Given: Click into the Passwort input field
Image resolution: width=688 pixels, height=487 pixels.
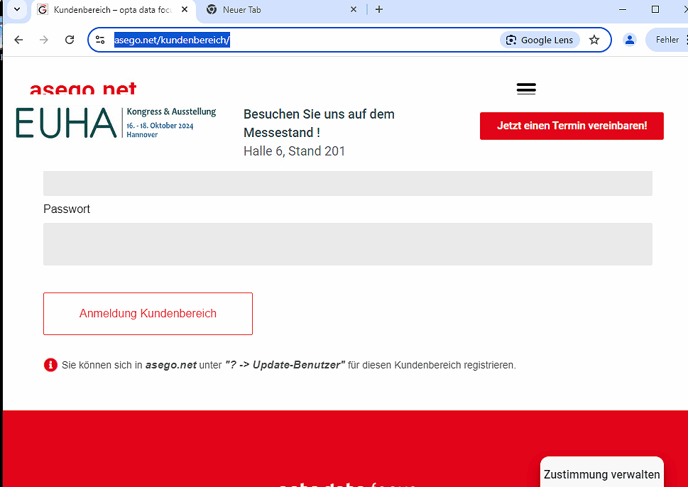Looking at the screenshot, I should (347, 244).
